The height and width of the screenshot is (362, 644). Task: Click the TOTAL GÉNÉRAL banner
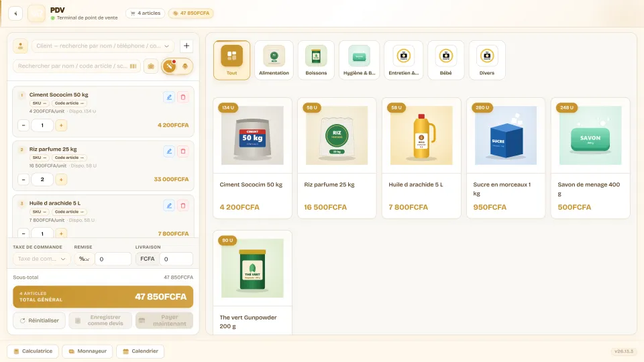pyautogui.click(x=103, y=297)
